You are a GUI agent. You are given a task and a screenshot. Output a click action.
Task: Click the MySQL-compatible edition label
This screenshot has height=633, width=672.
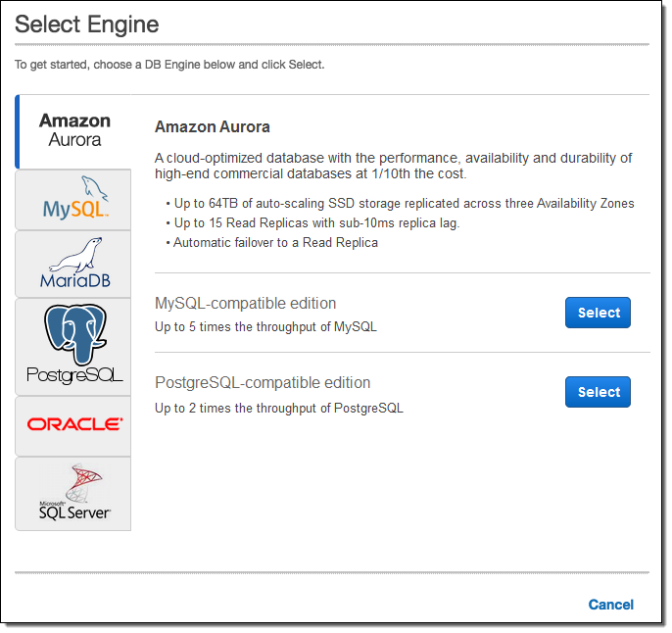point(245,304)
